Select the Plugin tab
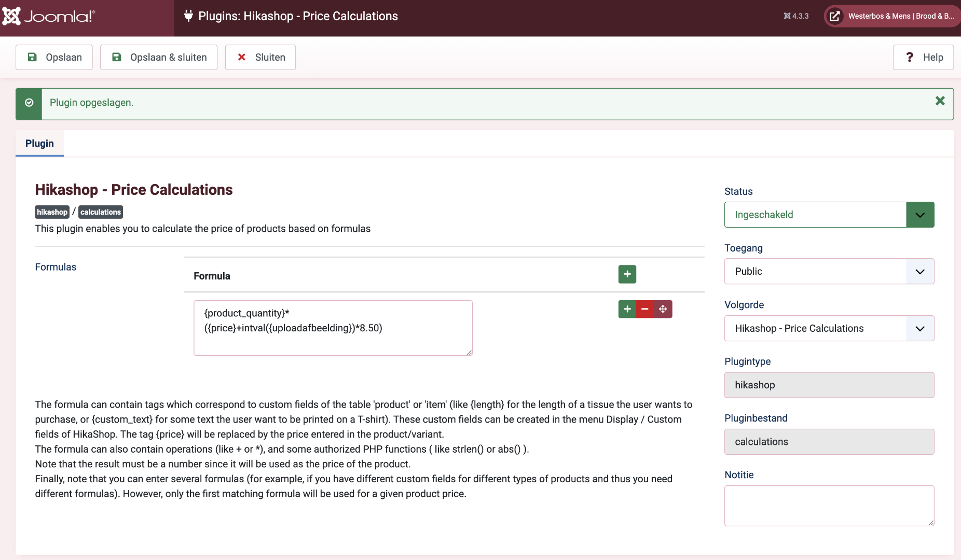Viewport: 961px width, 560px height. [39, 144]
